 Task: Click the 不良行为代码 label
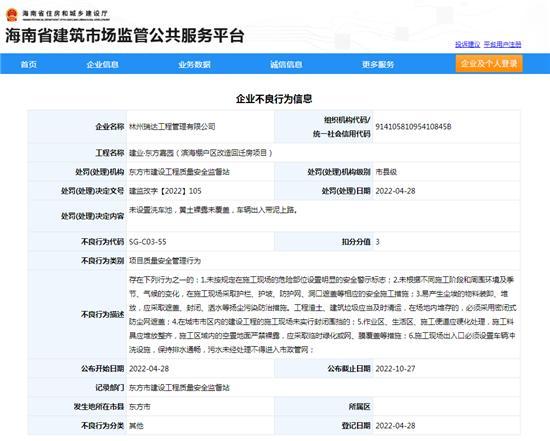(102, 242)
